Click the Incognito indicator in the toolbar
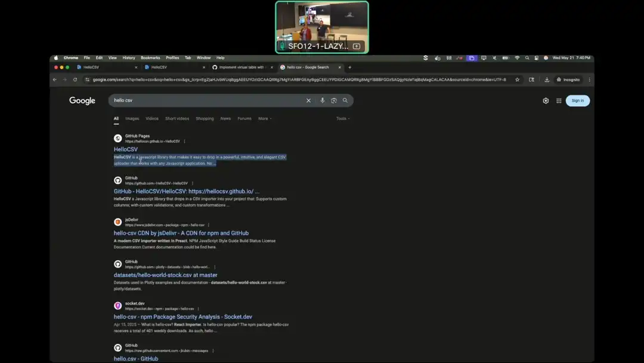The image size is (644, 363). click(x=568, y=80)
